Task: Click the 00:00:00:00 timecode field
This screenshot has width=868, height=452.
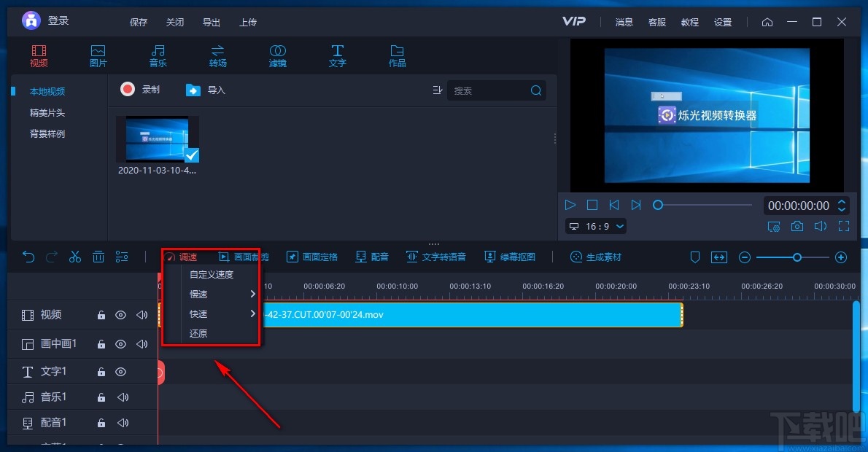Action: point(798,206)
